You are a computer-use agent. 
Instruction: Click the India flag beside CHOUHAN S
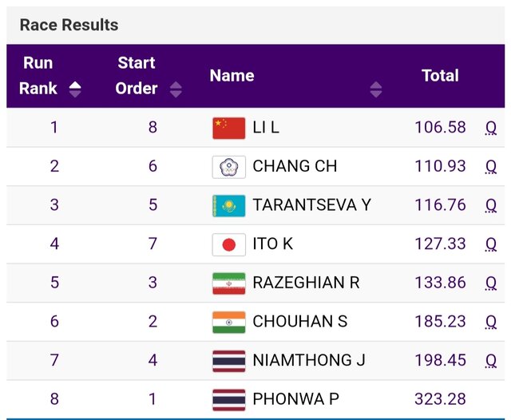point(228,322)
